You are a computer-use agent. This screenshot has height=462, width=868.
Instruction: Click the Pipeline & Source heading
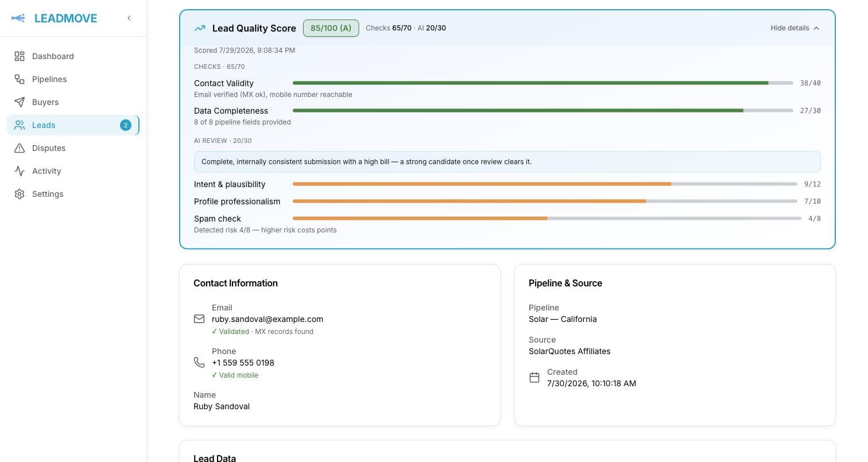565,283
